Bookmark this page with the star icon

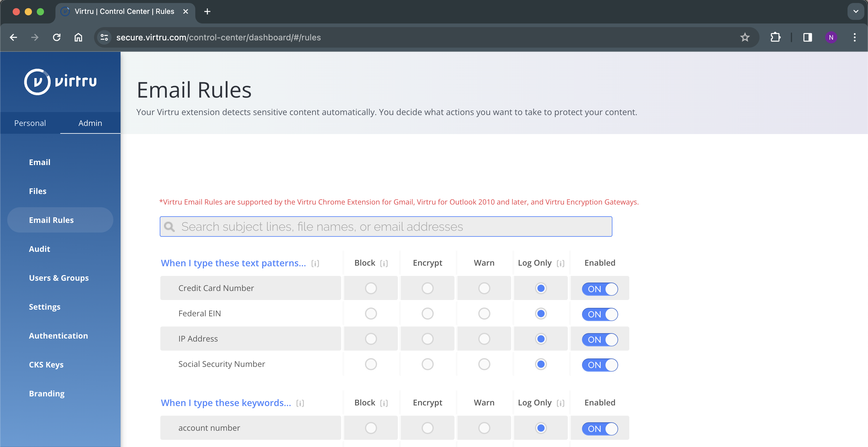[x=745, y=37]
